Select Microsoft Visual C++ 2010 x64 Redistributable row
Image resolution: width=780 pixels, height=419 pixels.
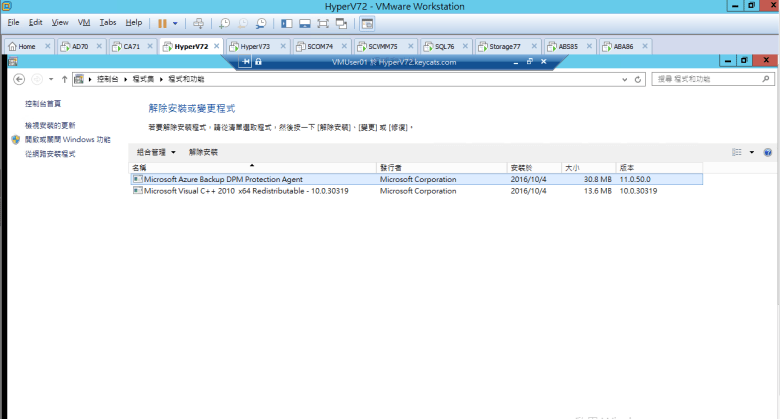[250, 191]
